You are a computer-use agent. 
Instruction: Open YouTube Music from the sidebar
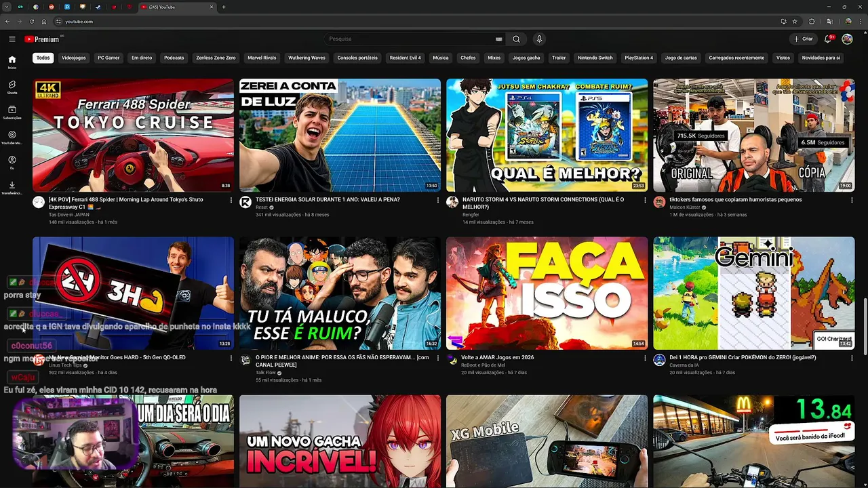[x=12, y=138]
